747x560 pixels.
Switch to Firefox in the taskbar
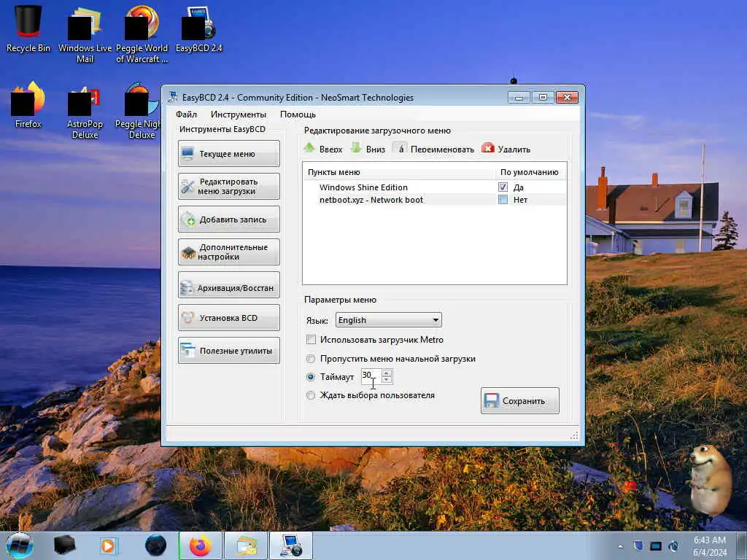[200, 545]
